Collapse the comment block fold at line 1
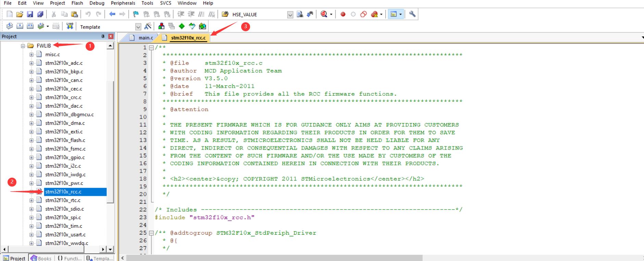Viewport: 644px width, 261px height. tap(151, 48)
